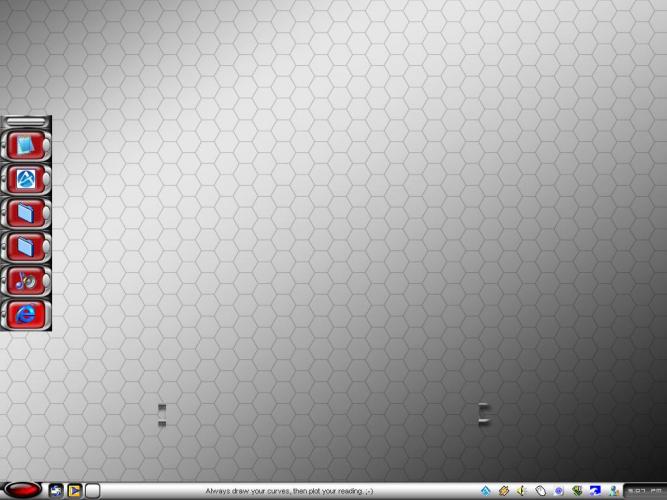Click the green tray icon
This screenshot has height=500, width=667.
[x=577, y=491]
